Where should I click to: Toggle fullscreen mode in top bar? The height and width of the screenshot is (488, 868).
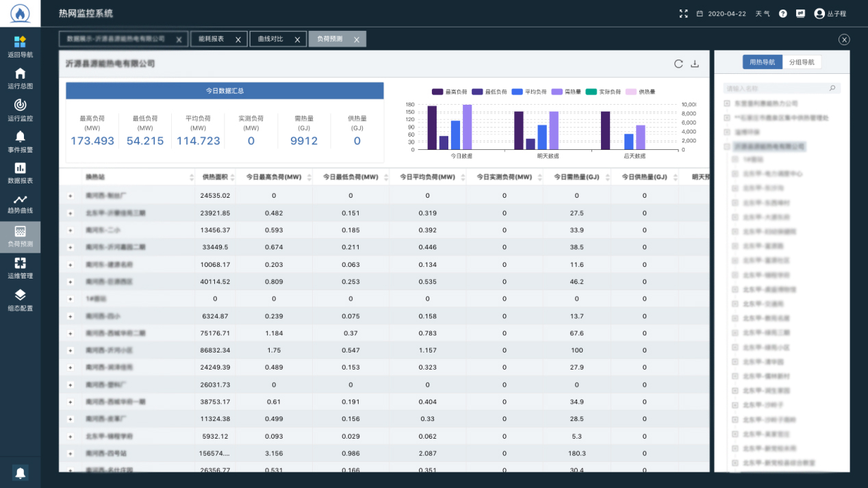tap(683, 14)
